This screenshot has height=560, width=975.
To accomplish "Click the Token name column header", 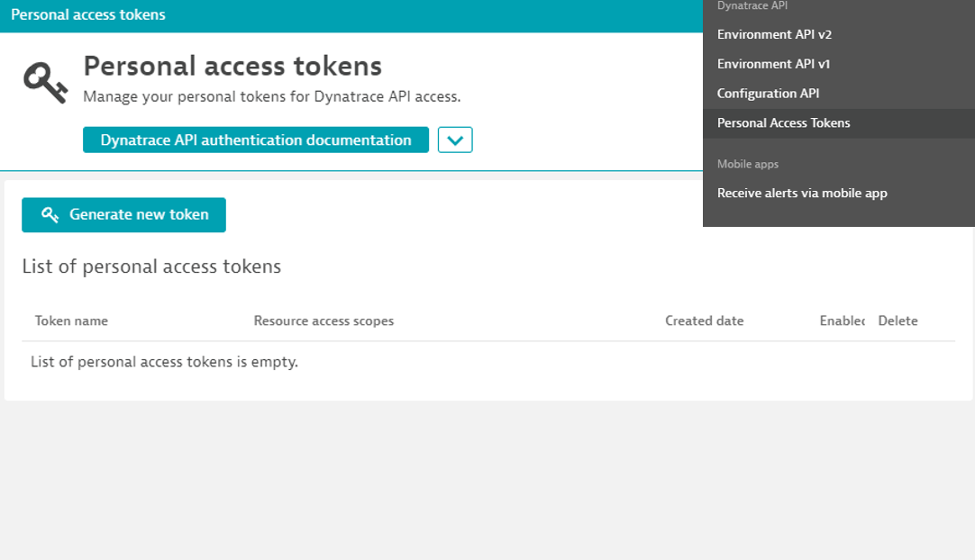I will click(71, 321).
